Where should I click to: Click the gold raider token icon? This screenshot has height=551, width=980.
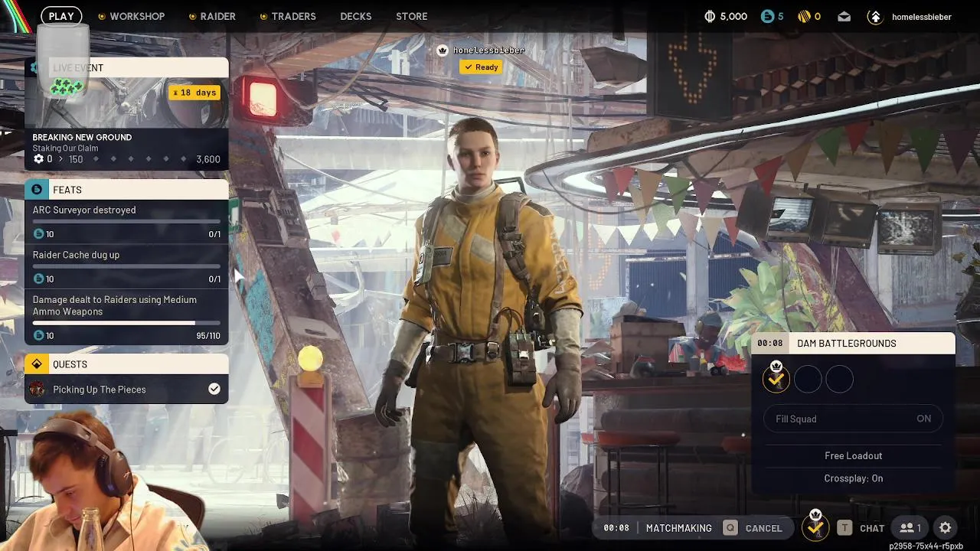point(804,16)
